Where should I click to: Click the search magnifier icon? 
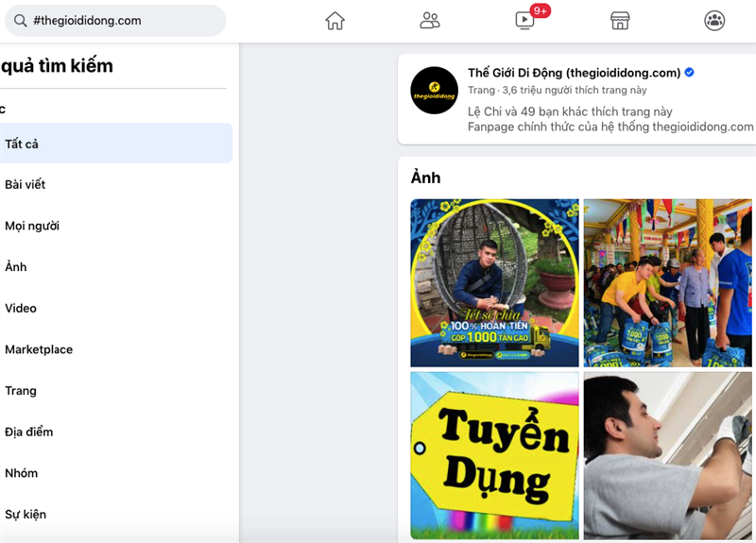(20, 21)
